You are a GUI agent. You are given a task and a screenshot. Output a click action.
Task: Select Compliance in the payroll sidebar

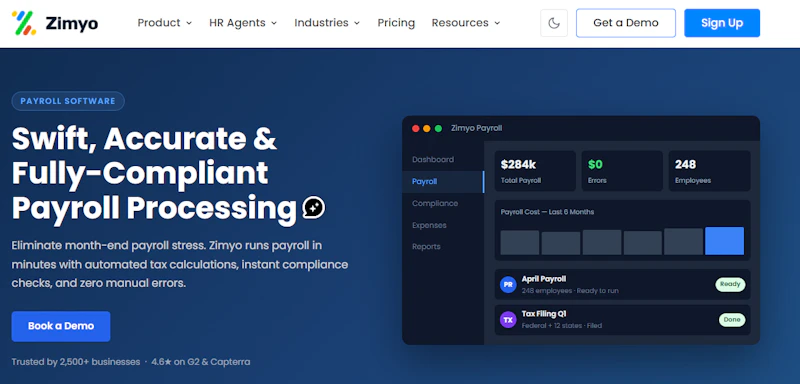coord(435,203)
